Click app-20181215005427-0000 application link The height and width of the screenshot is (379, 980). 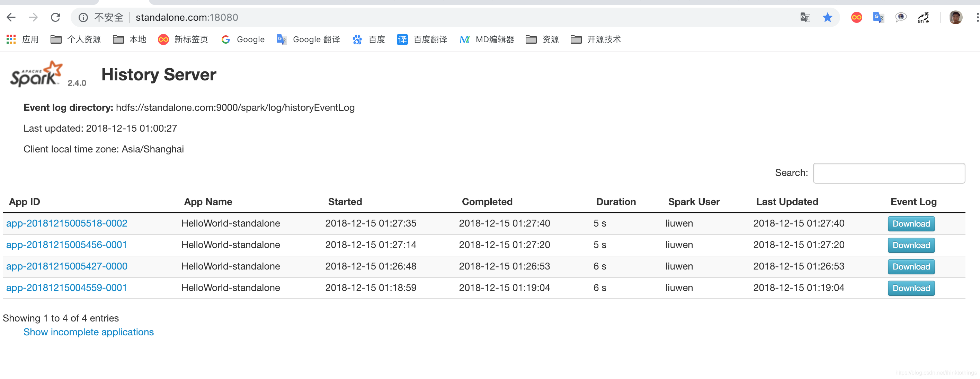[67, 266]
